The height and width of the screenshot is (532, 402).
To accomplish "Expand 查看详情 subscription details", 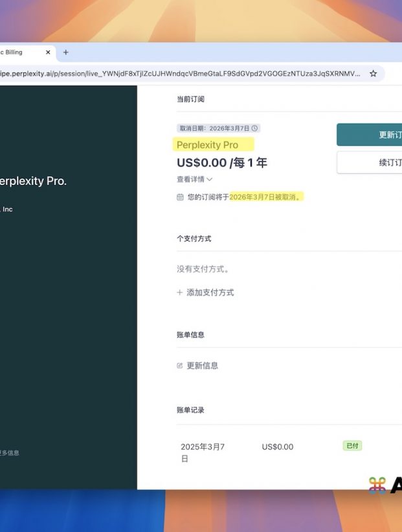I will click(x=190, y=179).
